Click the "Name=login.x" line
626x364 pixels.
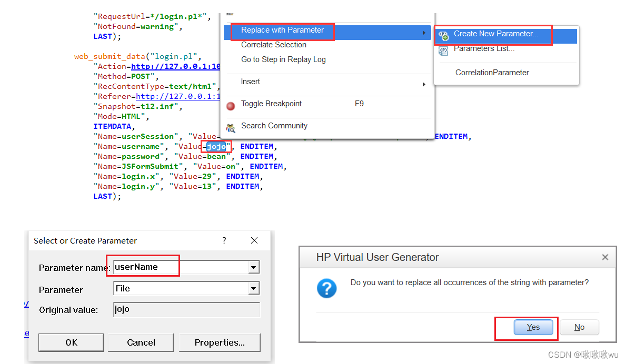[177, 177]
